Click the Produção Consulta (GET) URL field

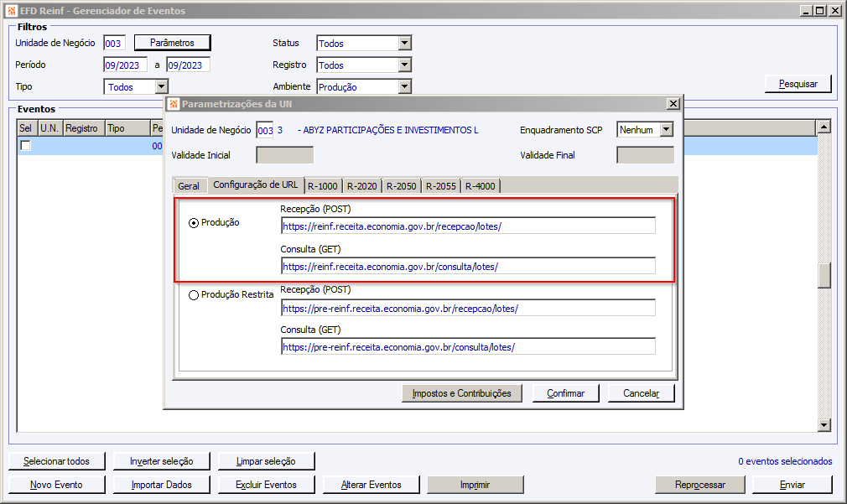point(468,267)
